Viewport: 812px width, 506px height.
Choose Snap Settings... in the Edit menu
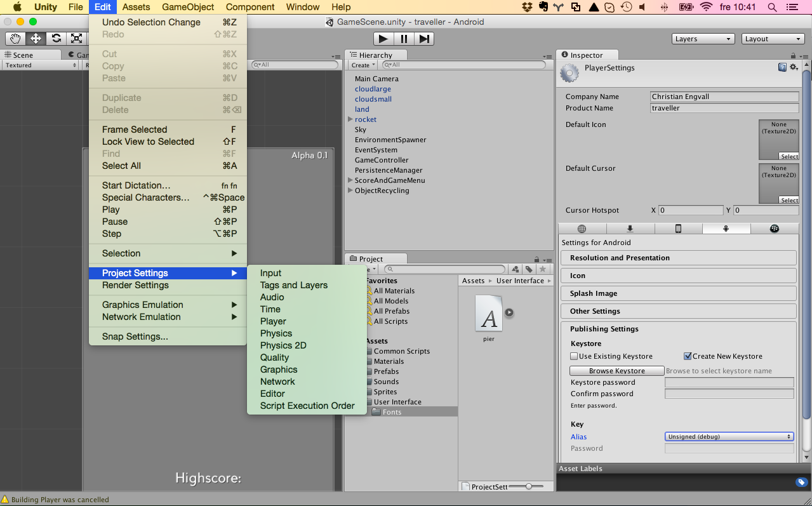pyautogui.click(x=168, y=336)
